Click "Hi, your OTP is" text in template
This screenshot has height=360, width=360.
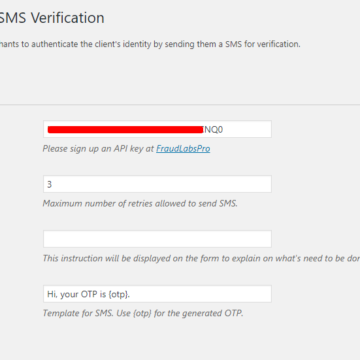pyautogui.click(x=76, y=294)
